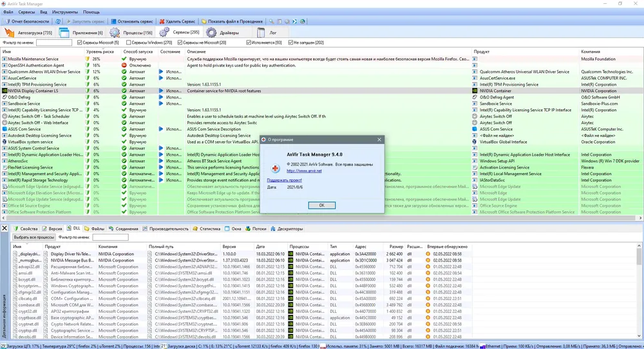Open the Потоки details tab
Image resolution: width=644 pixels, height=349 pixels.
256,229
